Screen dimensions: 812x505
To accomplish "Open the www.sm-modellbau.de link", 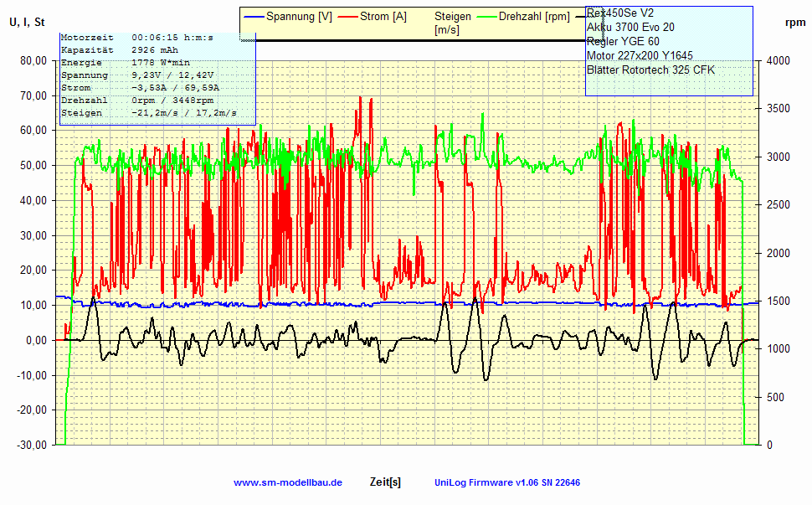I will [x=288, y=482].
